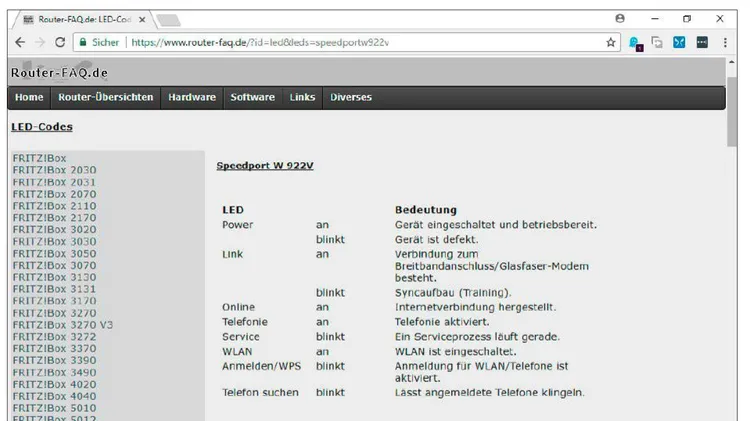Select FRITZ!Box 3270 in the list
750x421 pixels.
coord(55,313)
